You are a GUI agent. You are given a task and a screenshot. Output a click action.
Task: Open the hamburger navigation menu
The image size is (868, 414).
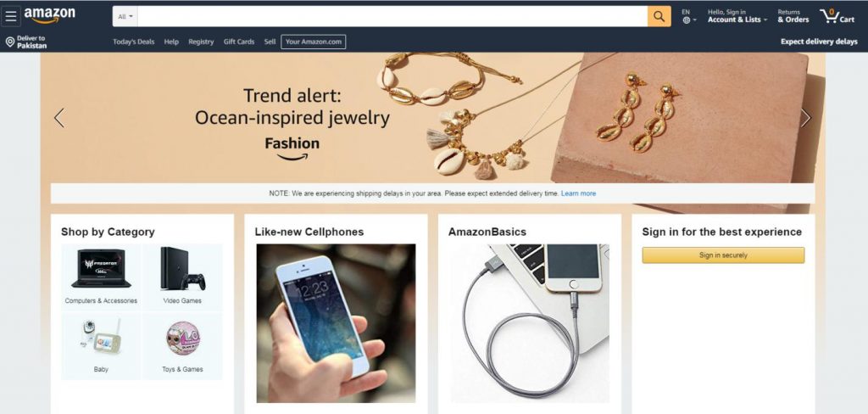(x=10, y=16)
